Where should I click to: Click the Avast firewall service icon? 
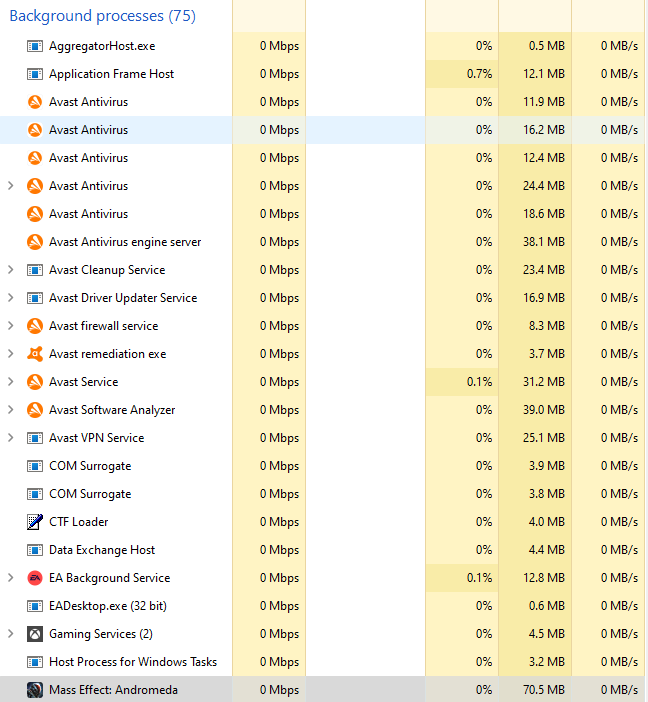35,326
